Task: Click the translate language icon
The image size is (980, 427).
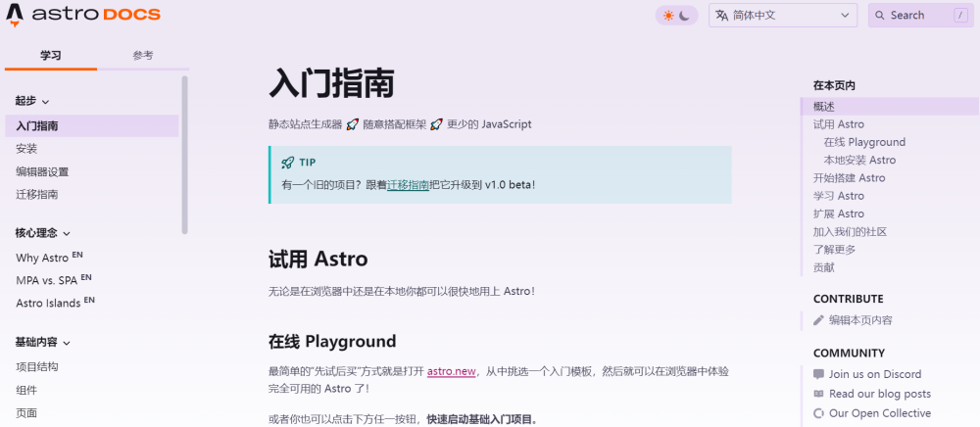Action: 722,15
